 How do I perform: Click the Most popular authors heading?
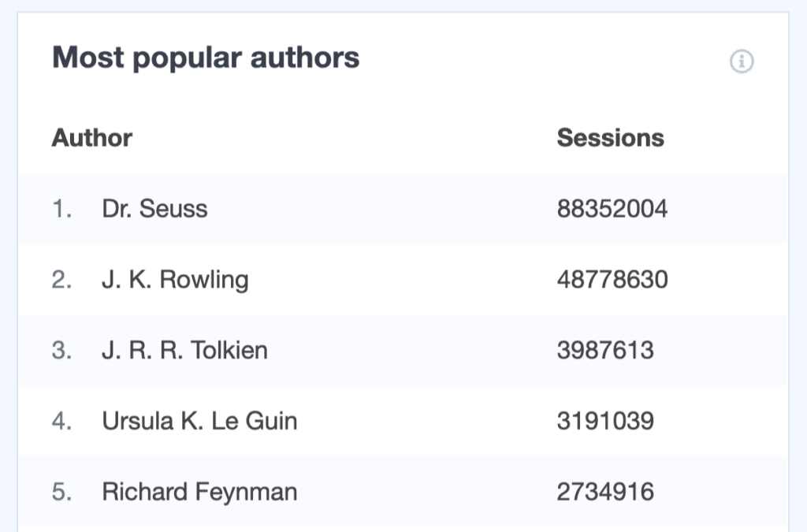click(x=205, y=56)
